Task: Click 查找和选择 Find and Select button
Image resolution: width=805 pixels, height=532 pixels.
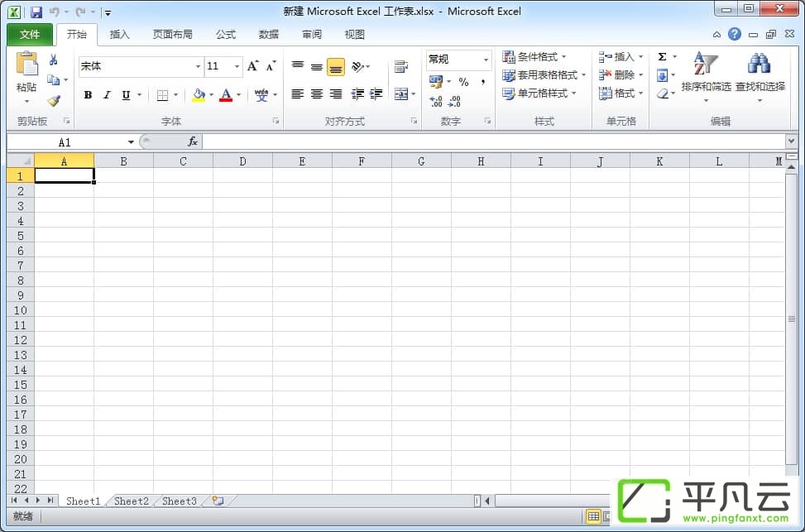Action: 760,76
